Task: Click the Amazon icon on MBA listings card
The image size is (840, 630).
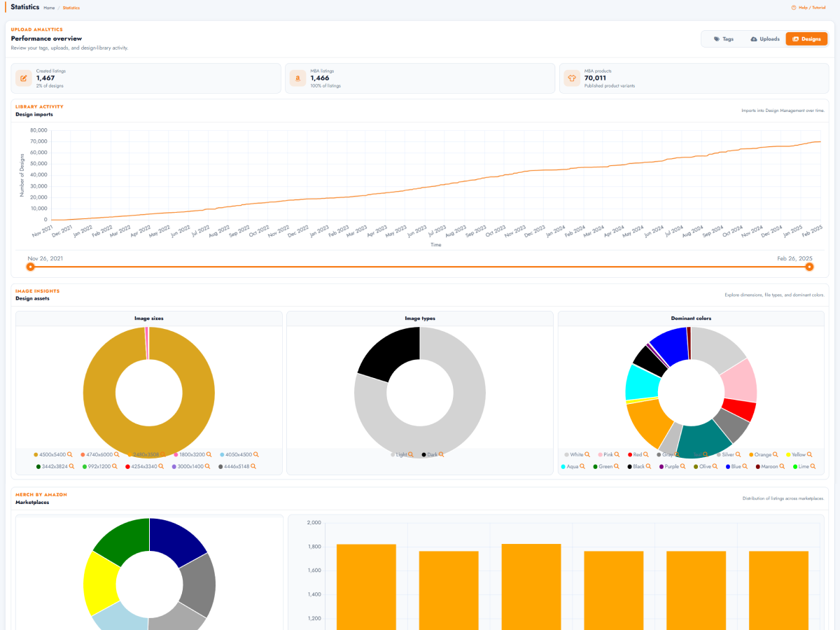Action: [x=297, y=78]
